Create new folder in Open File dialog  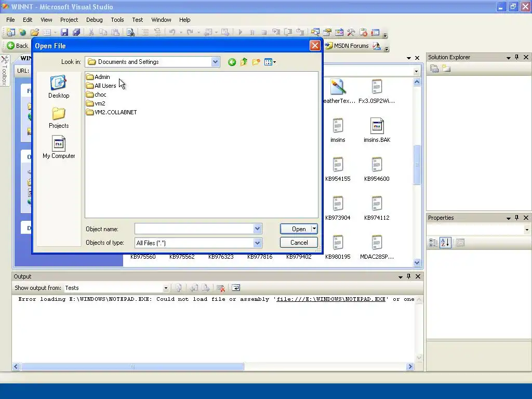coord(256,62)
